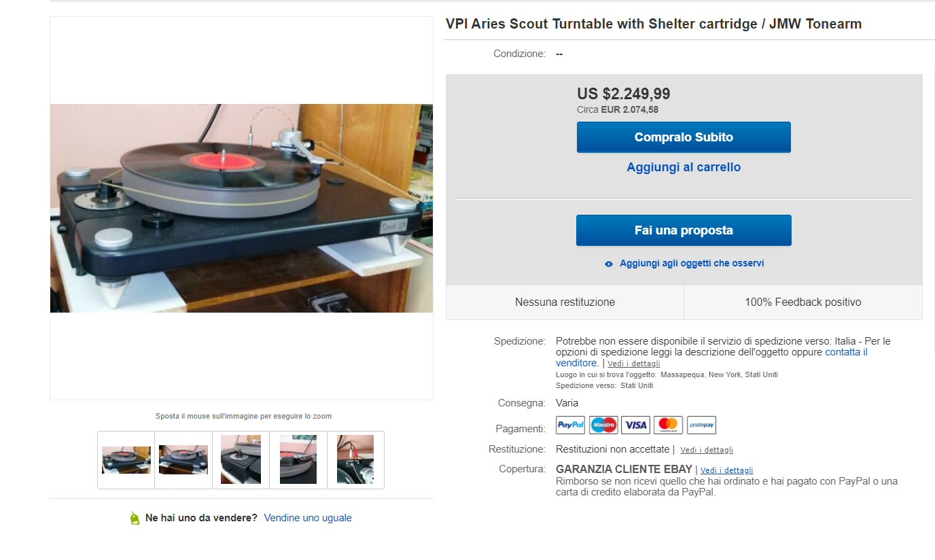Image resolution: width=935 pixels, height=560 pixels.
Task: Make an offer via Fai una proposta
Action: [x=684, y=230]
